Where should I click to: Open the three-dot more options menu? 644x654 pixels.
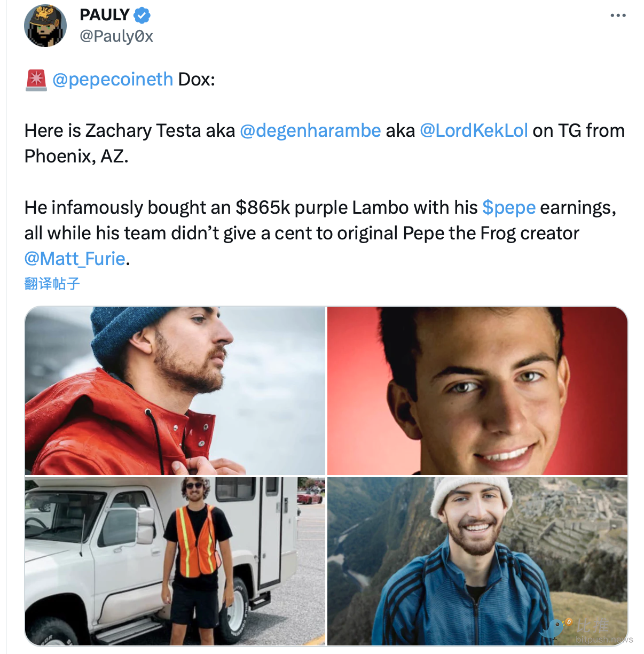pos(618,15)
